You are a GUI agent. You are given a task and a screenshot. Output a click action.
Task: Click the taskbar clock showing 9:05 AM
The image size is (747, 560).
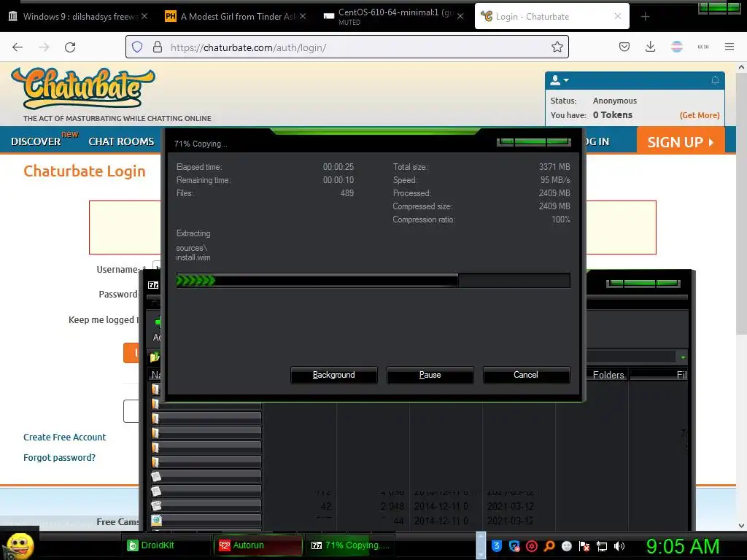[682, 546]
